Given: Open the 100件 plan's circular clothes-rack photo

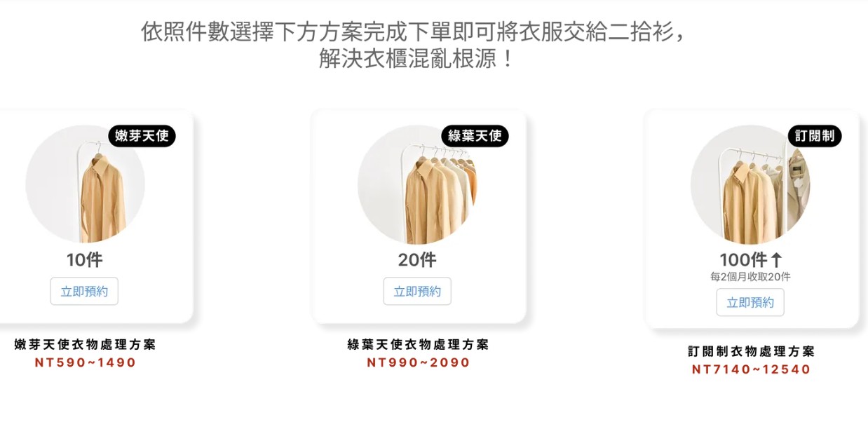Looking at the screenshot, I should [750, 185].
